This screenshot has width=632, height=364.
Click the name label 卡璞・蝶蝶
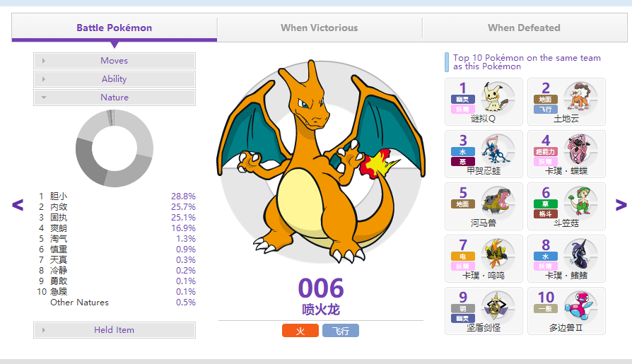coord(566,171)
